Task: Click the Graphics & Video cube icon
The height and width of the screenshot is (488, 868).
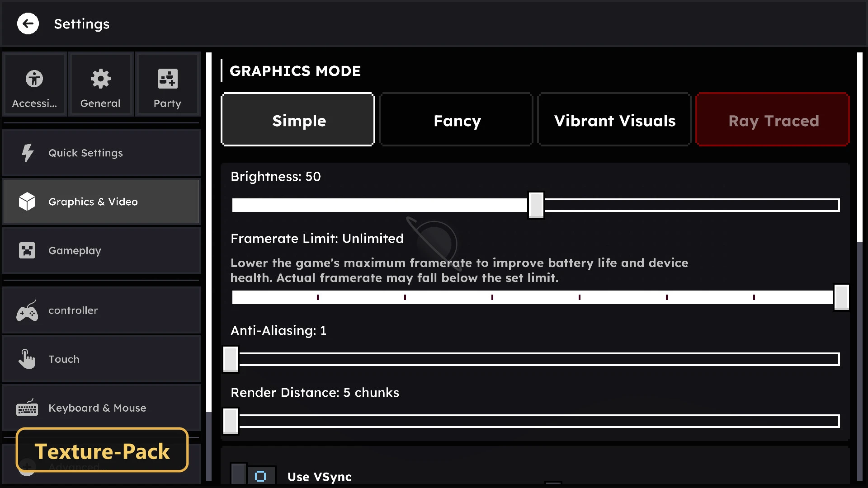Action: coord(27,202)
